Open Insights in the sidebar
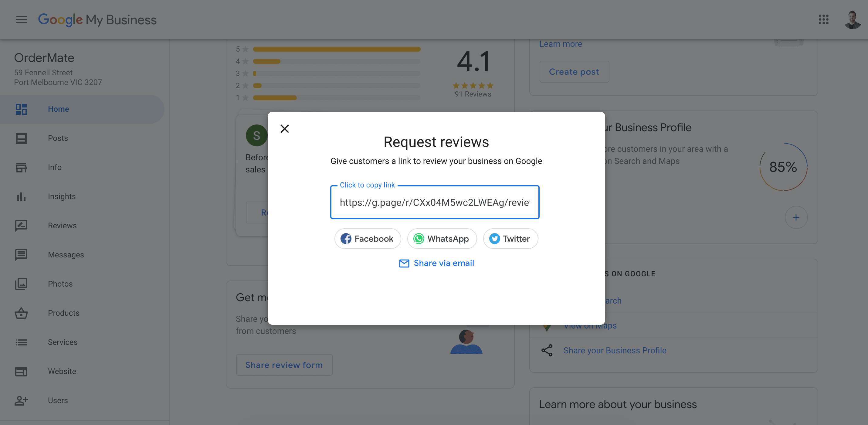Screen dimensions: 868x425 click(82, 196)
